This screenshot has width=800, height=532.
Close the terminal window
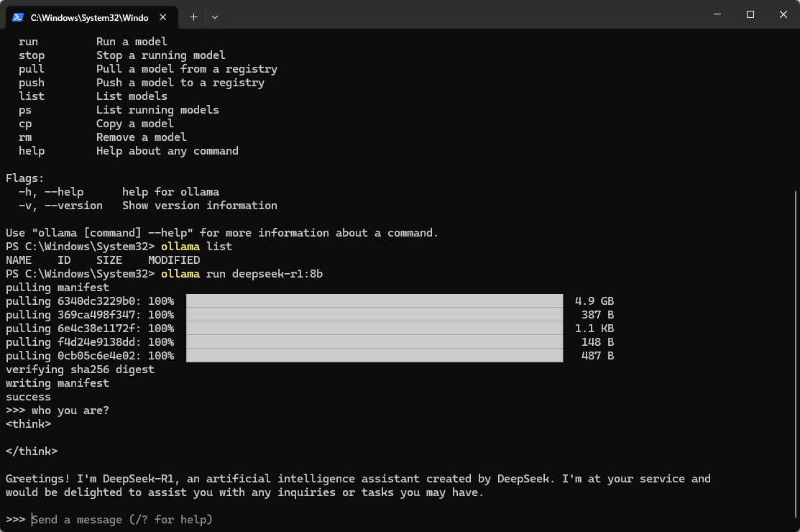[x=783, y=14]
